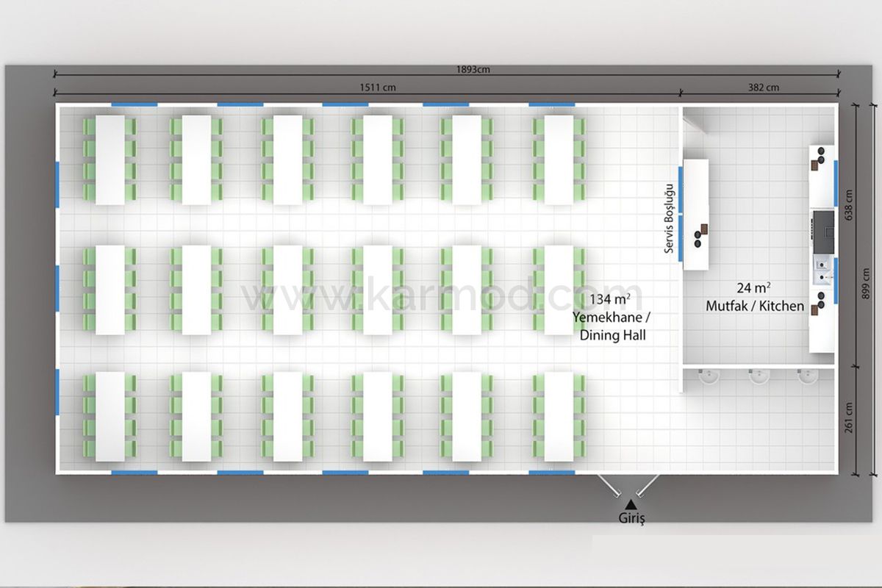This screenshot has width=882, height=588.
Task: Select the leftmost washbasin below the kitchen
Action: tap(710, 376)
